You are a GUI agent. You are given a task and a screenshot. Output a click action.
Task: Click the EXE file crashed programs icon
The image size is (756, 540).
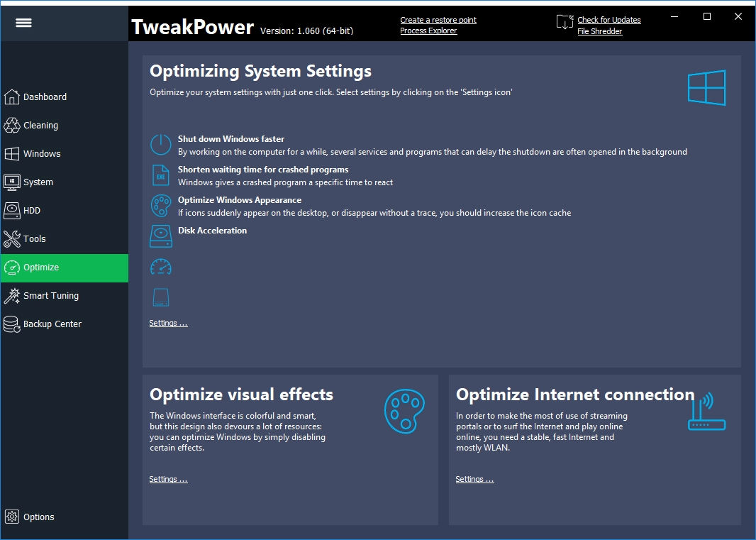coord(161,175)
